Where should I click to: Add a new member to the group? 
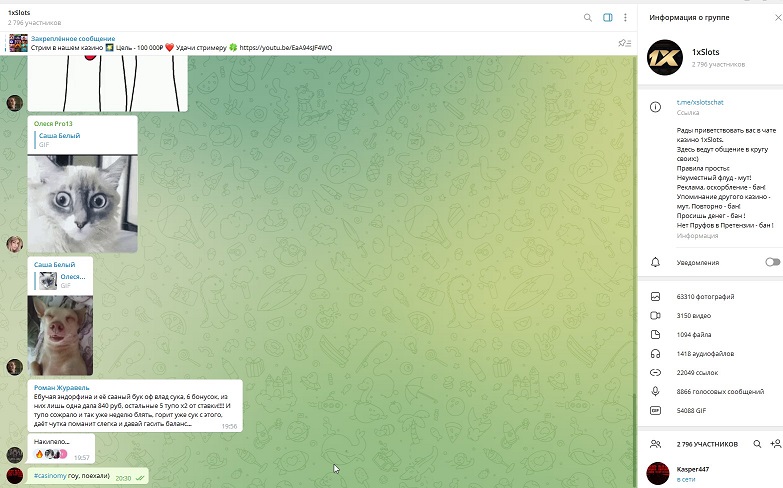775,443
